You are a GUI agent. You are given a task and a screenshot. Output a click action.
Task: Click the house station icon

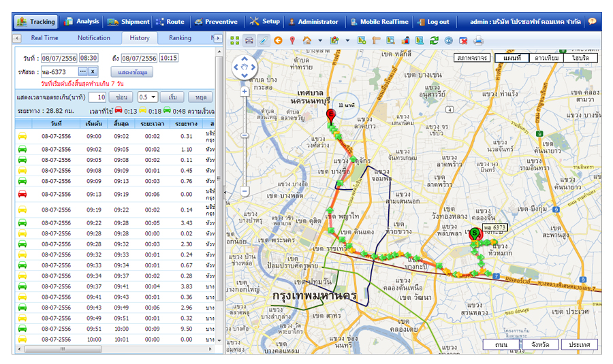pos(307,40)
